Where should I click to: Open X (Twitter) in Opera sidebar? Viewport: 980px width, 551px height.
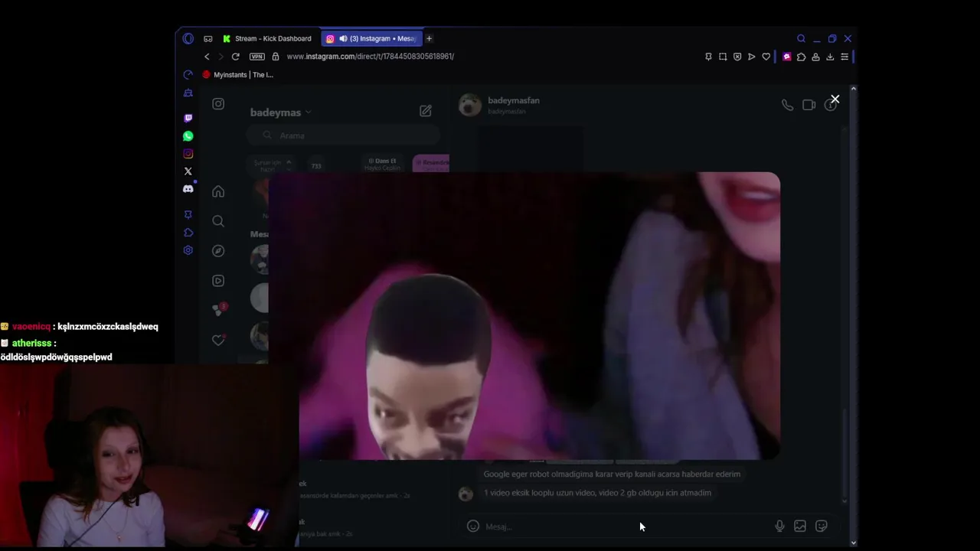click(x=188, y=171)
